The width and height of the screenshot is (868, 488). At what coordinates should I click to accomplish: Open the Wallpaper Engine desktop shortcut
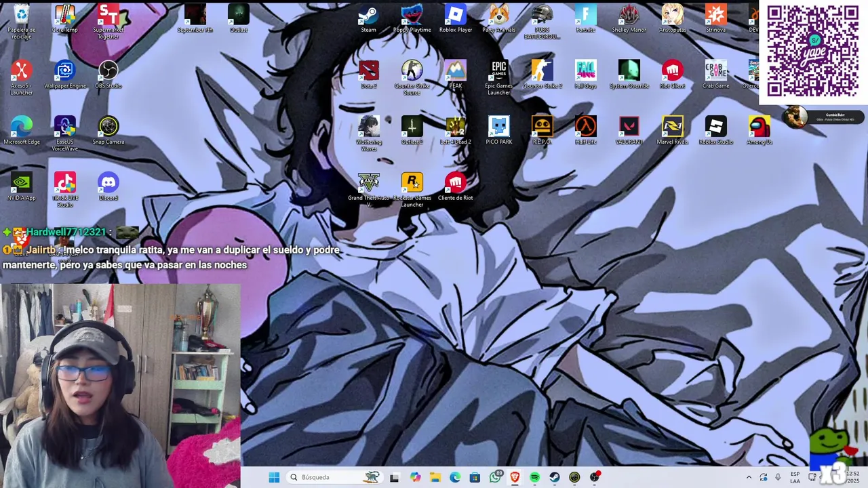coord(64,75)
